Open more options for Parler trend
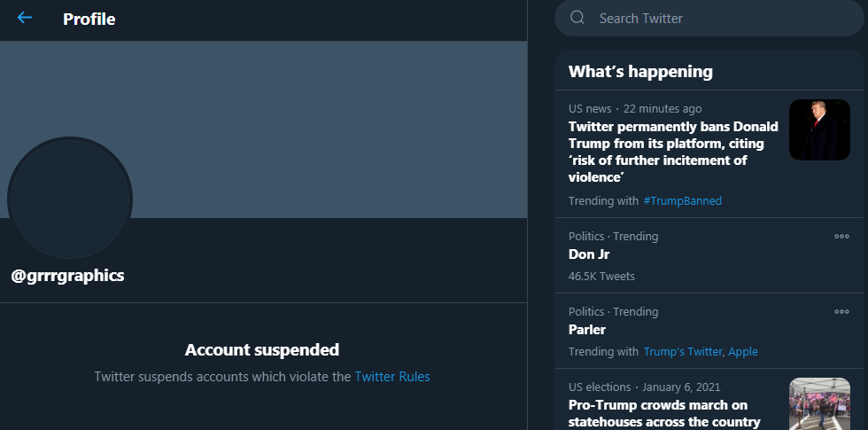The width and height of the screenshot is (868, 430). point(841,311)
